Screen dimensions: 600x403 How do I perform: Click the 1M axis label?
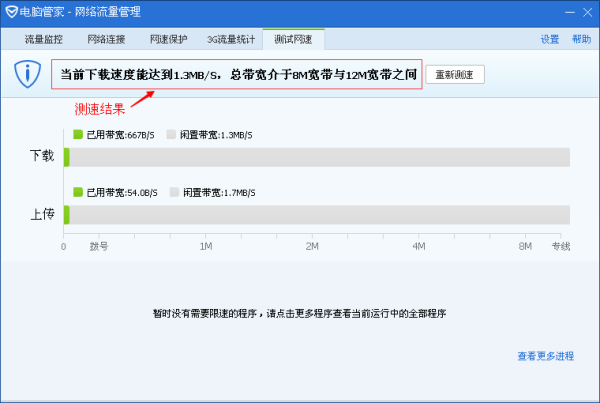click(x=206, y=246)
